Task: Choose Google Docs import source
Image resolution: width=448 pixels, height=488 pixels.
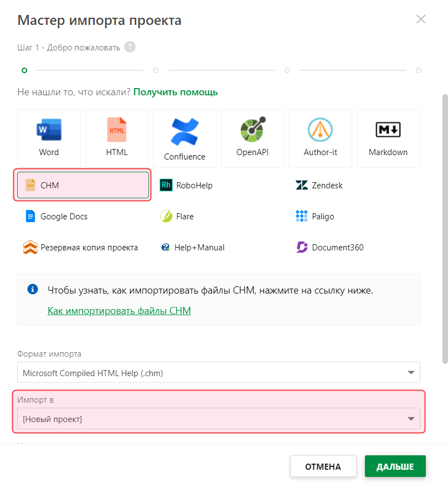Action: click(x=63, y=217)
